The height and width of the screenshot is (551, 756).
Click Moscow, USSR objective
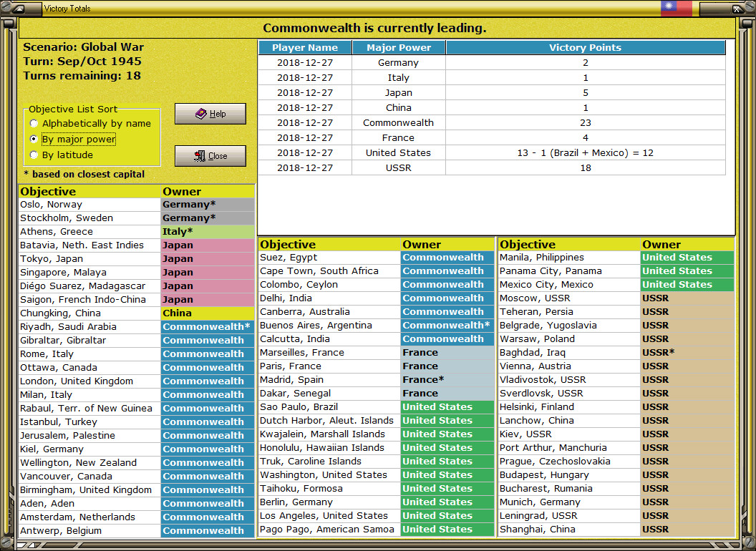(569, 298)
